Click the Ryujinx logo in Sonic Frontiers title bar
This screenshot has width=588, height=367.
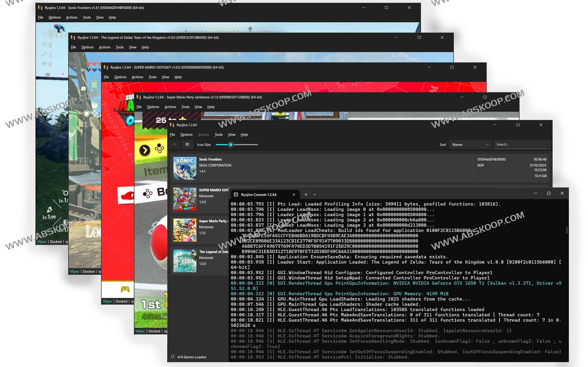tap(40, 8)
